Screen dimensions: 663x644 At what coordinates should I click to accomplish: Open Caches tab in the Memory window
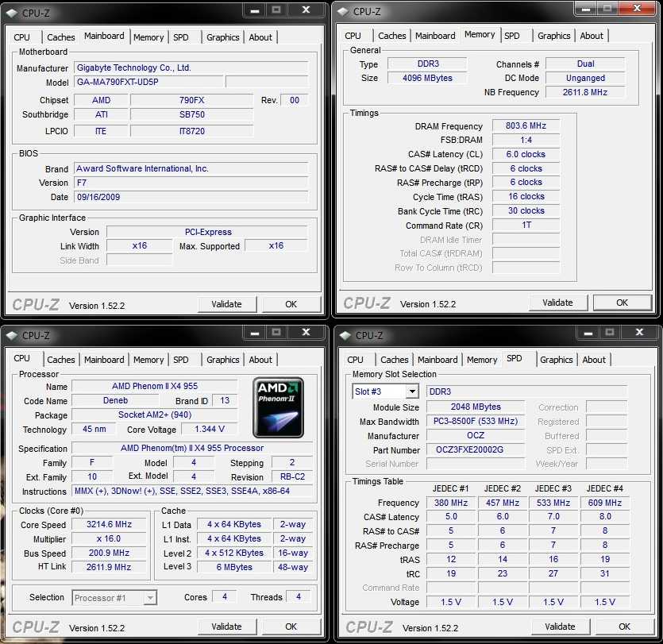(392, 36)
